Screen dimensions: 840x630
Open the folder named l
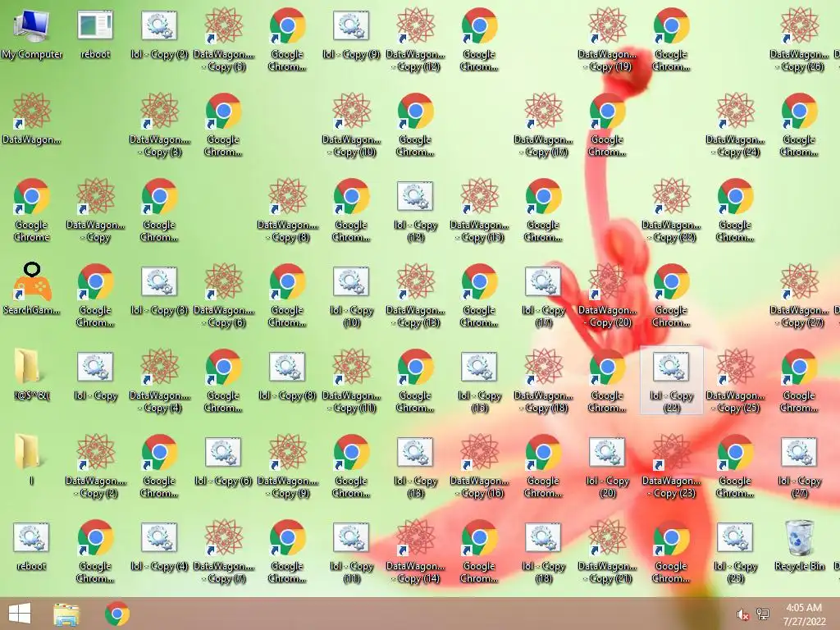tap(32, 460)
